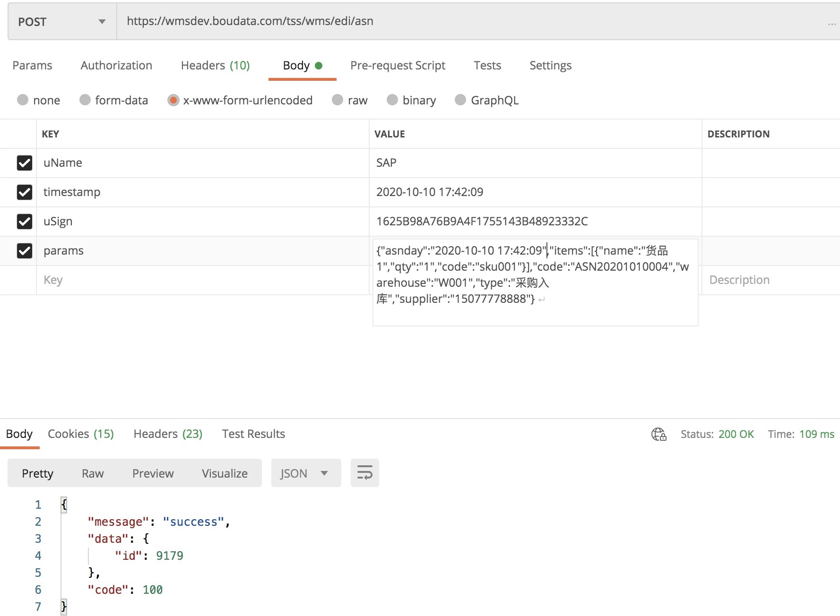The width and height of the screenshot is (840, 616).
Task: Click the VALUE column header
Action: (x=390, y=134)
